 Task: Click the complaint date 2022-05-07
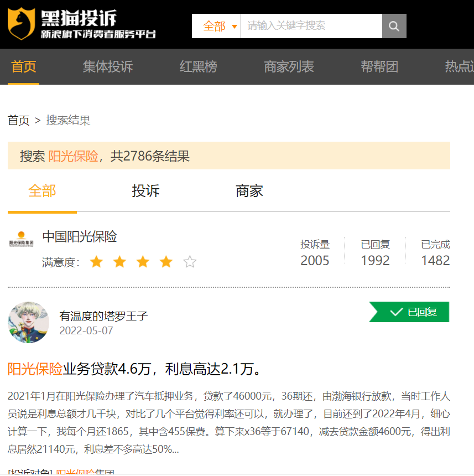coord(86,330)
